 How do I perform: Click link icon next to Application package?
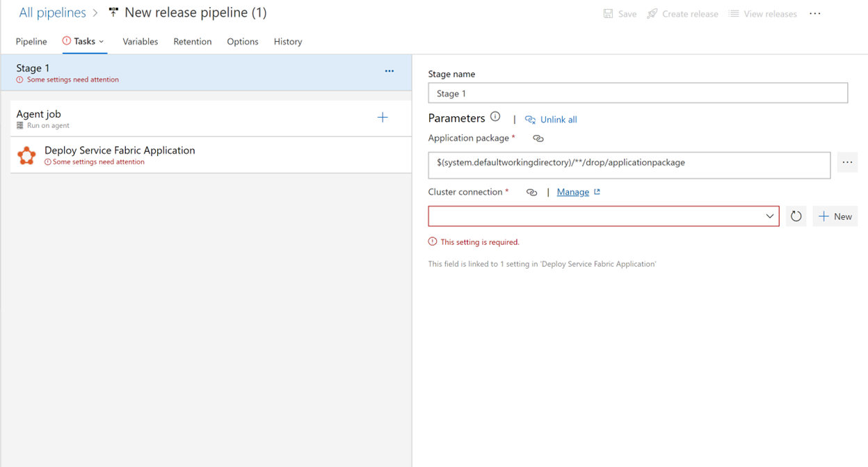(538, 138)
